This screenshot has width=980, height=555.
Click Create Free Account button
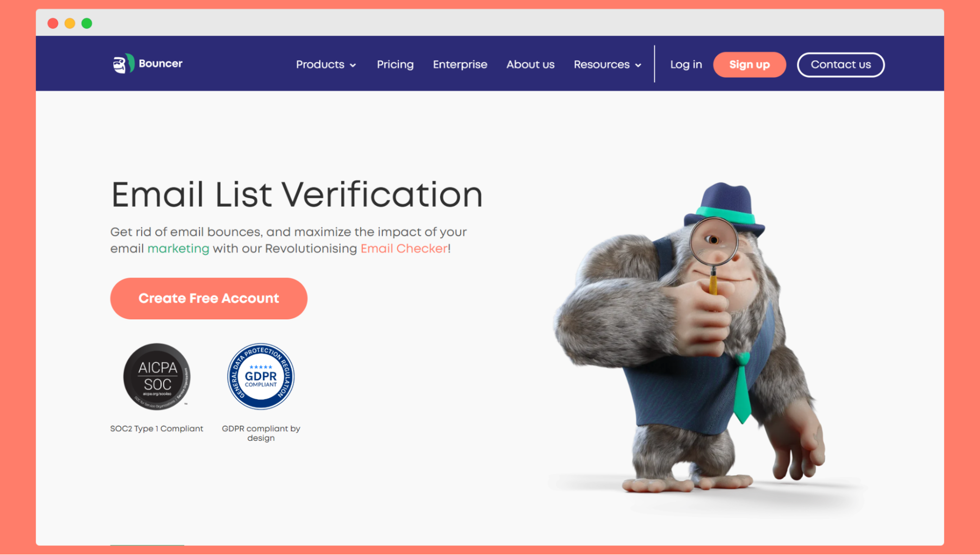coord(209,298)
